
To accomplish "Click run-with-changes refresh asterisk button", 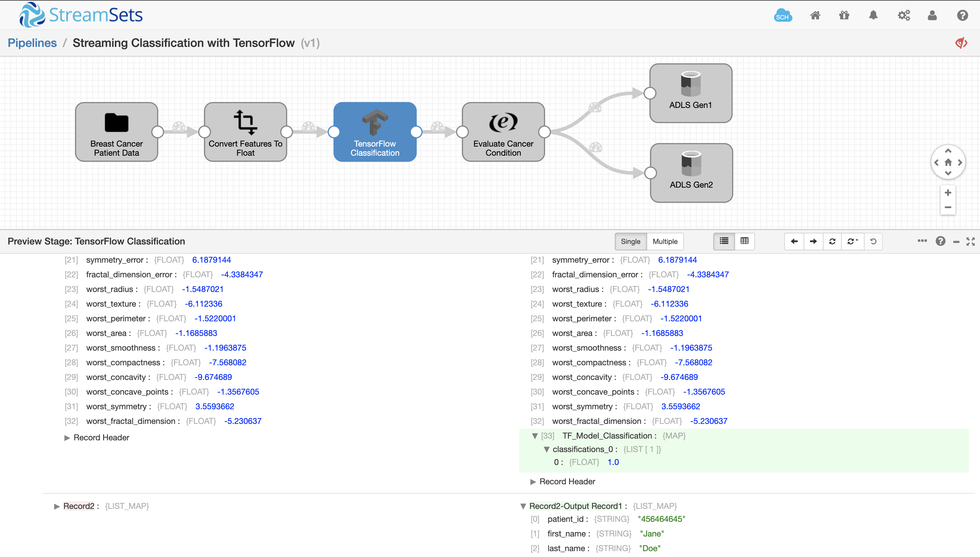I will tap(852, 241).
